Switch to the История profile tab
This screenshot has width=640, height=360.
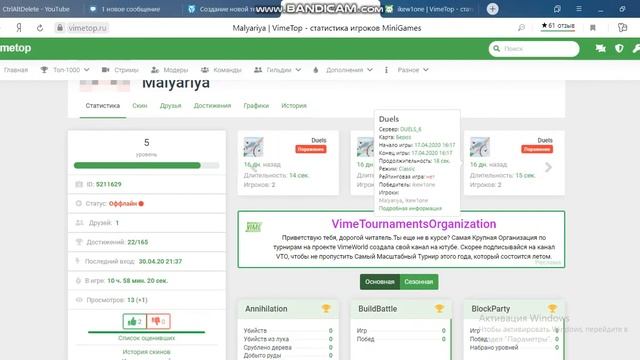pyautogui.click(x=294, y=106)
